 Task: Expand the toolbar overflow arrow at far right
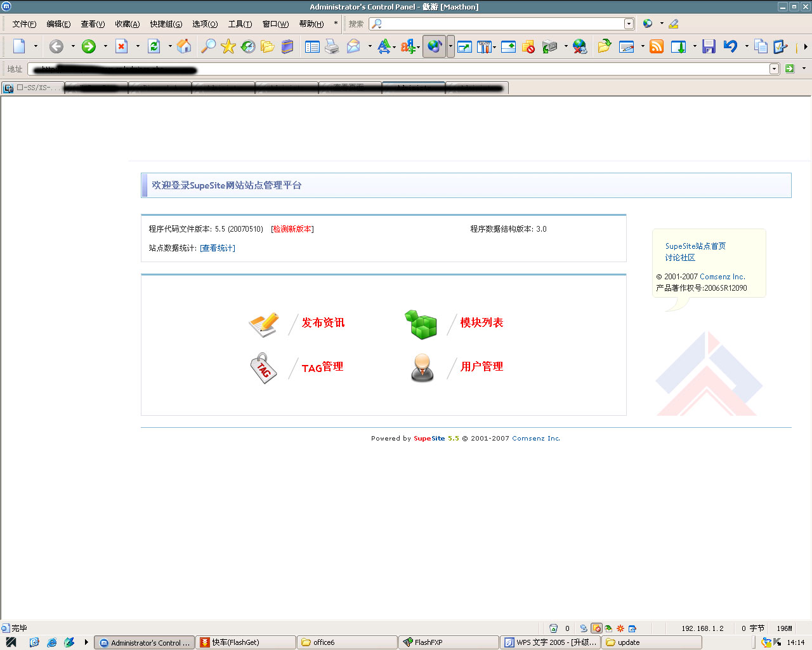click(x=806, y=46)
